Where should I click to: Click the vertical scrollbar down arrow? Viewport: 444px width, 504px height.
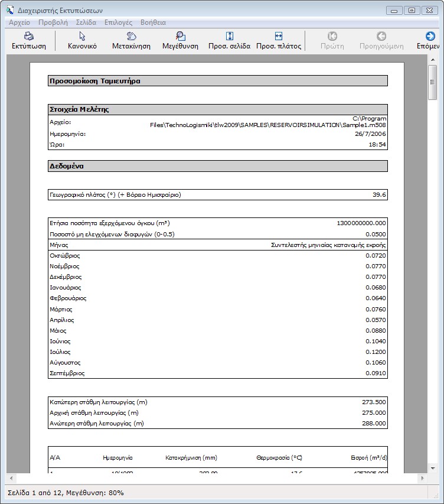[433, 468]
